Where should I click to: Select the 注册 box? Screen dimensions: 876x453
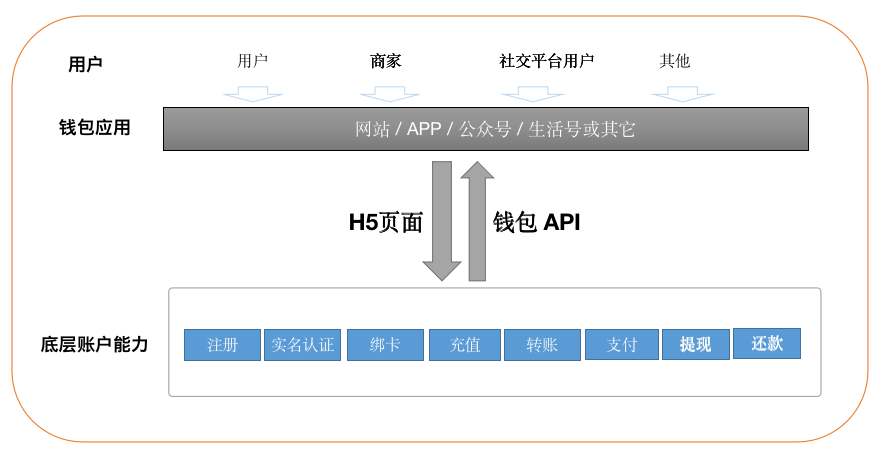222,345
